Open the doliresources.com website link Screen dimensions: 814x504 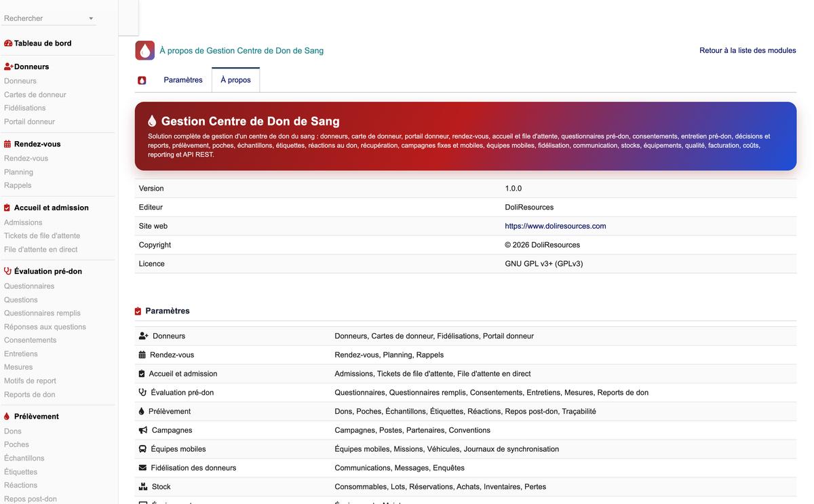[556, 227]
